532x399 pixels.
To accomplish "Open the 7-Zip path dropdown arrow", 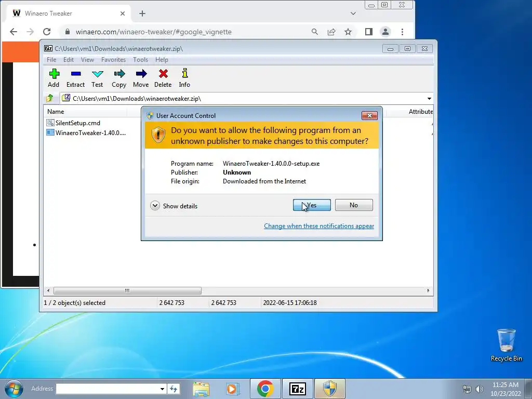I will [429, 99].
